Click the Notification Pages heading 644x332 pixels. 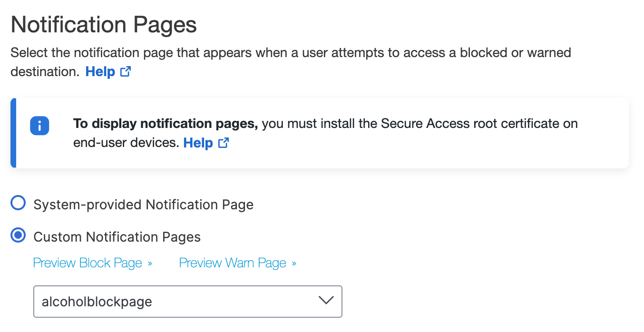coord(104,25)
